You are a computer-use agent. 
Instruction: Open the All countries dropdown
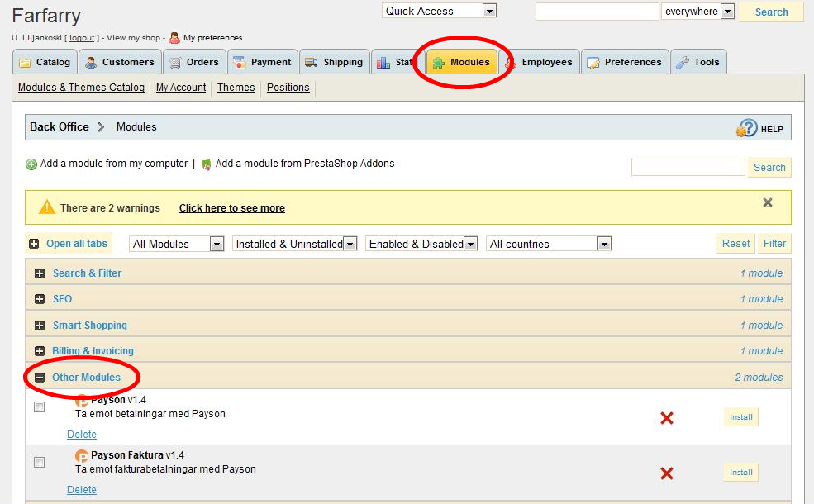pos(549,244)
